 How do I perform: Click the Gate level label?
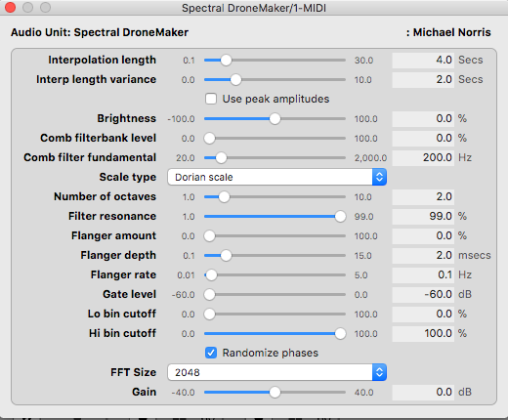pos(130,294)
